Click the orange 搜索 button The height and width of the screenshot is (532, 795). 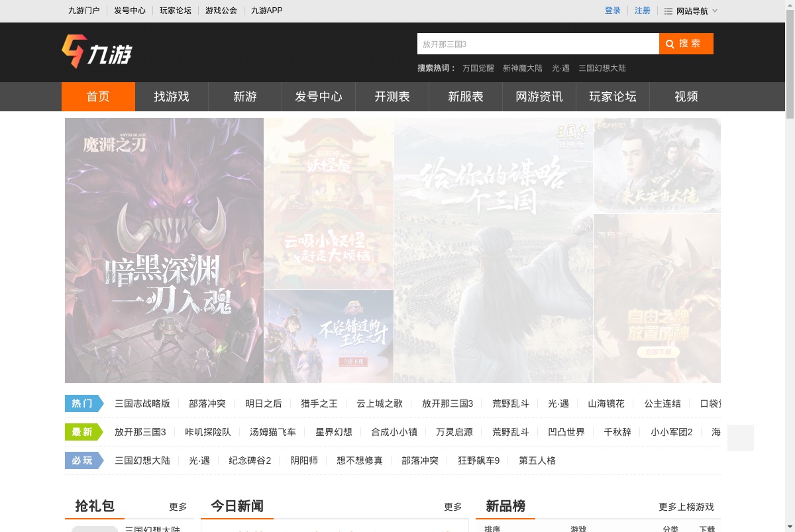pyautogui.click(x=686, y=44)
